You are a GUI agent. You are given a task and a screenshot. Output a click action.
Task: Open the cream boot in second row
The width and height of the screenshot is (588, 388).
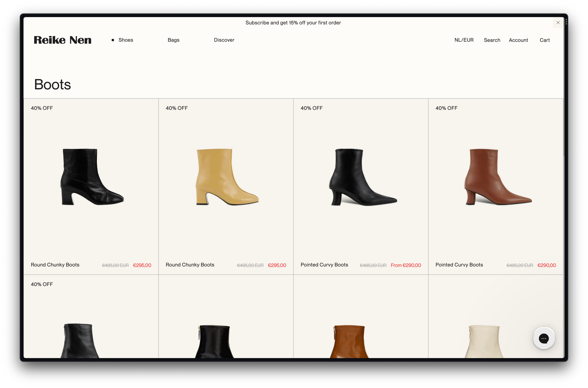click(484, 341)
